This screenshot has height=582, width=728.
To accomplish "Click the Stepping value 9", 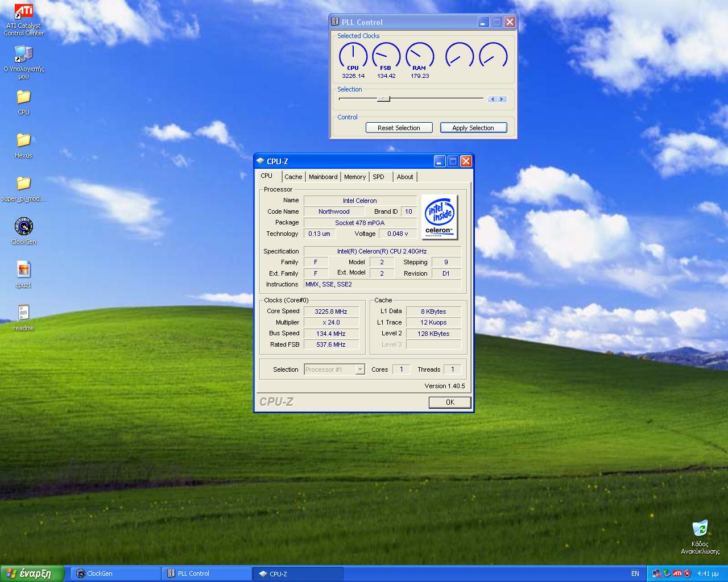I will pyautogui.click(x=446, y=262).
